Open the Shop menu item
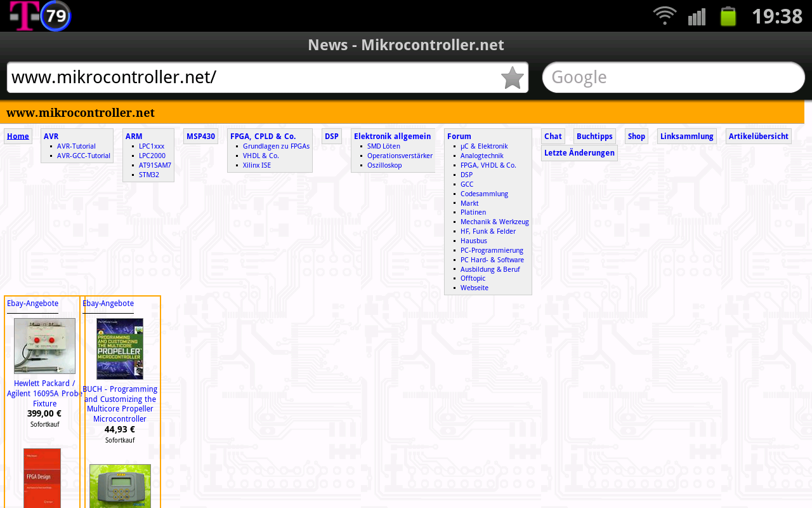812x508 pixels. tap(636, 136)
